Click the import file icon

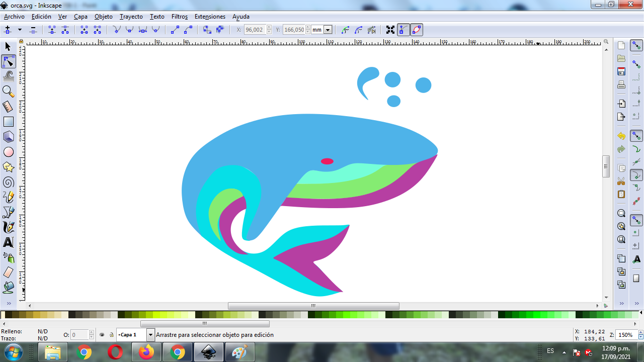(621, 104)
